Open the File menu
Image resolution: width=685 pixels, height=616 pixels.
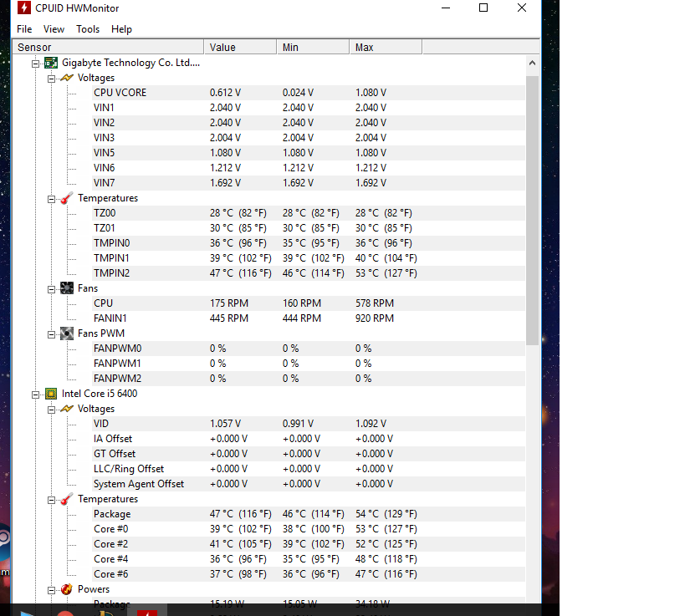pyautogui.click(x=24, y=29)
